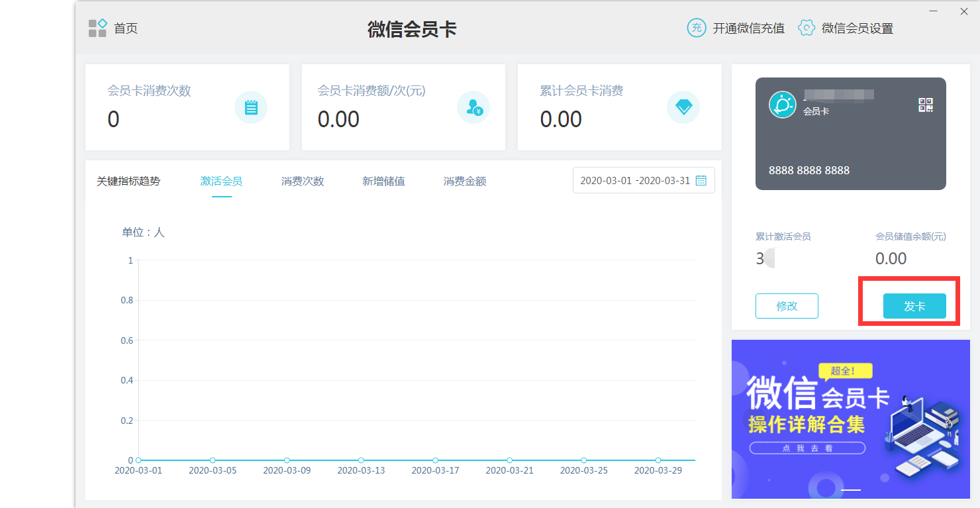The height and width of the screenshot is (508, 980).
Task: Click the 8888 8888 8888 card number
Action: pyautogui.click(x=809, y=170)
